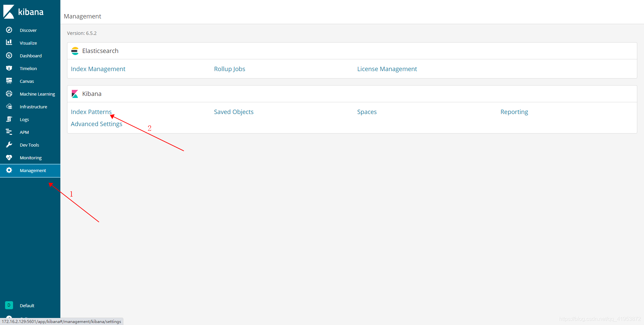Screen dimensions: 644x325
Task: Open the Default space label
Action: pos(27,306)
